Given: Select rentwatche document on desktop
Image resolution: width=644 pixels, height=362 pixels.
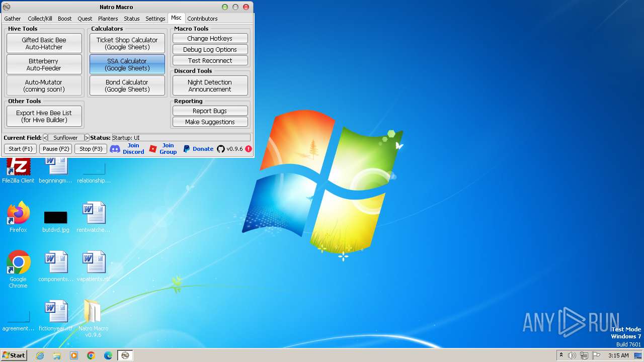Looking at the screenshot, I should (x=94, y=217).
